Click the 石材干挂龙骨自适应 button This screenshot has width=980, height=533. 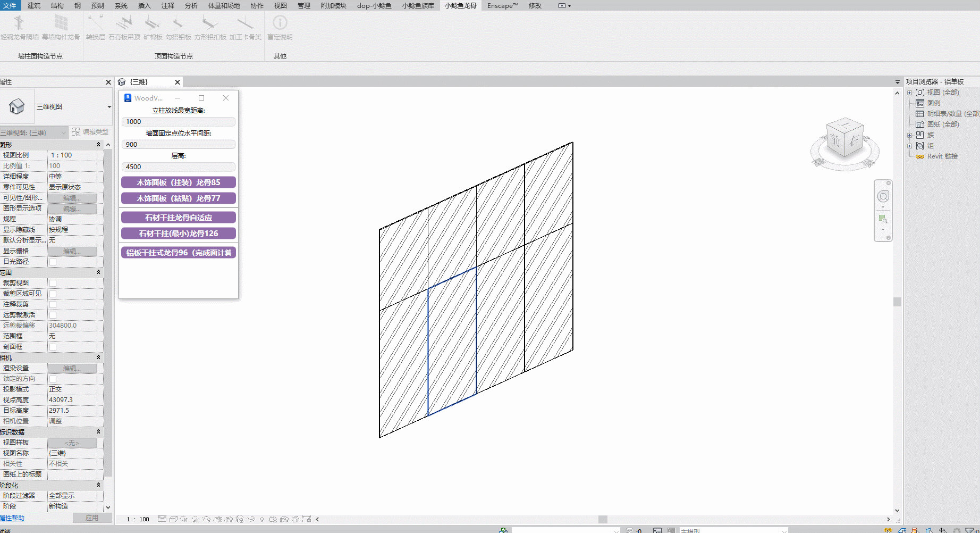179,218
